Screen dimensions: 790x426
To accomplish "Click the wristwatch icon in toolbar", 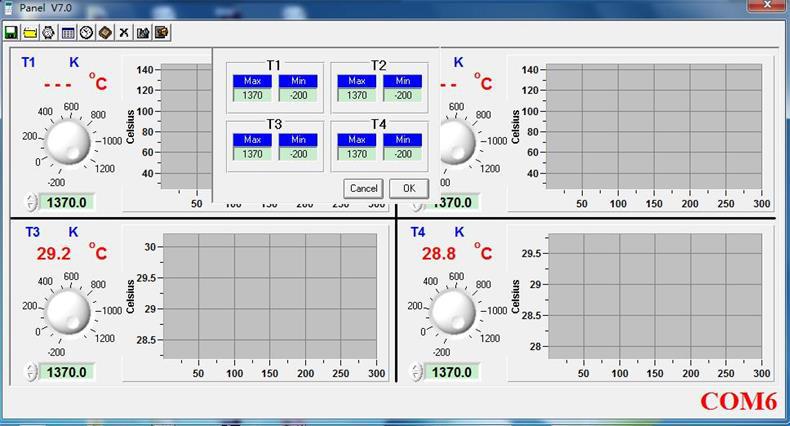I will point(49,33).
